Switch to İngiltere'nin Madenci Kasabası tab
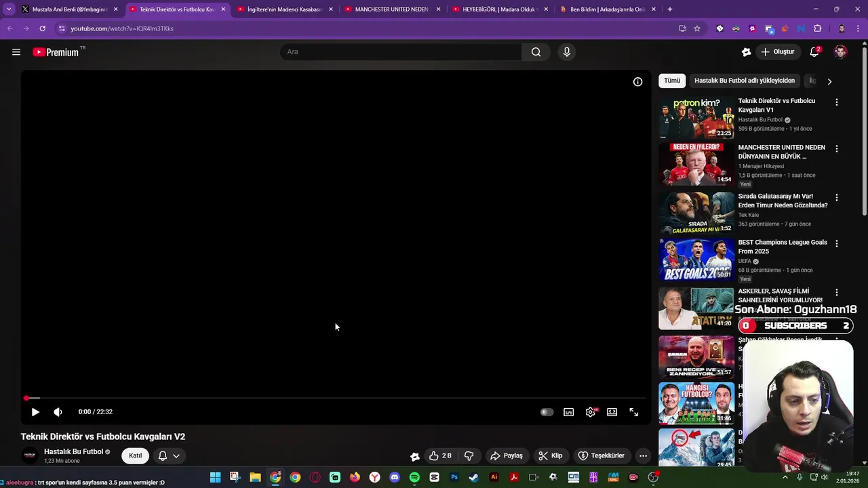 [x=284, y=9]
